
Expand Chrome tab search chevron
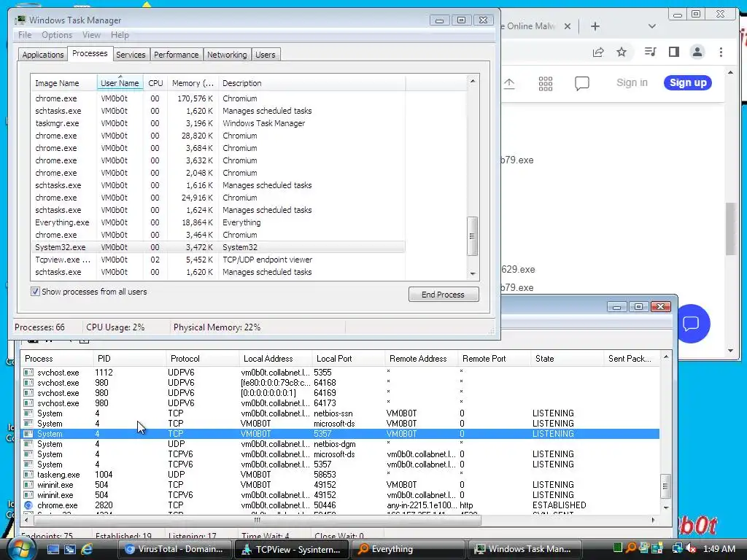[652, 26]
